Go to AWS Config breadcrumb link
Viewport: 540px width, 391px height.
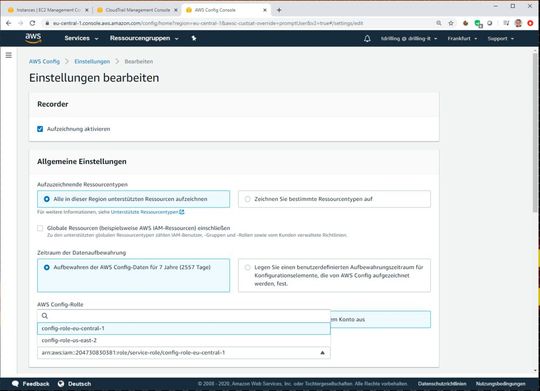(44, 61)
